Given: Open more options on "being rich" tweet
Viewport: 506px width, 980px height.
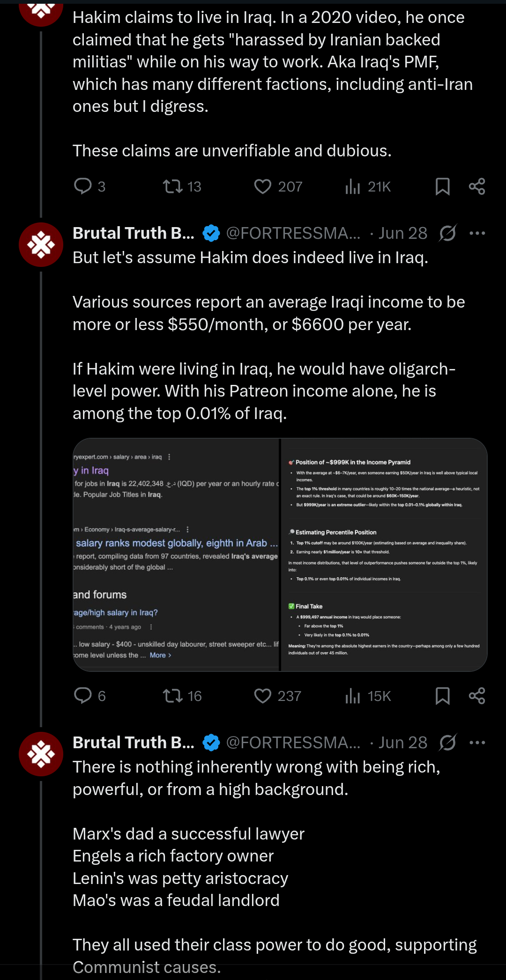Looking at the screenshot, I should pyautogui.click(x=477, y=743).
